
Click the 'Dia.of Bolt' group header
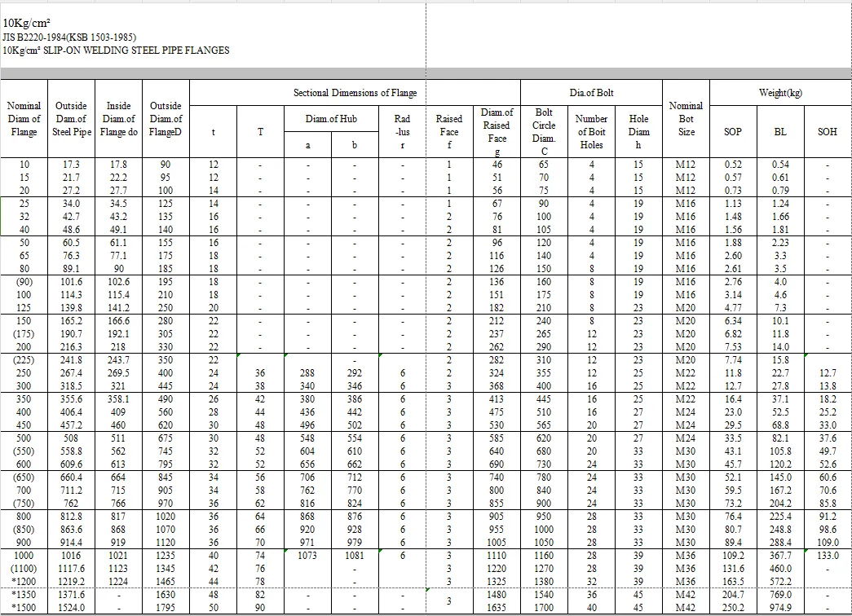pyautogui.click(x=591, y=93)
